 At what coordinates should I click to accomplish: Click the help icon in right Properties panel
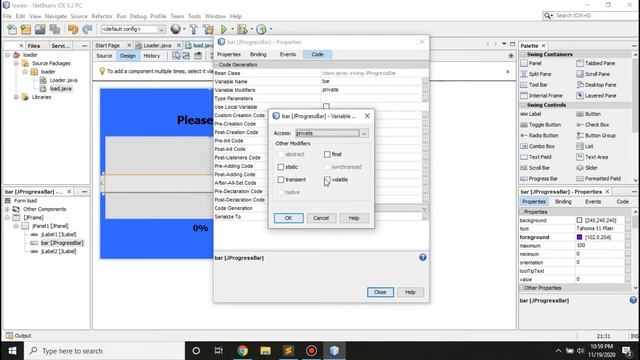coord(633,300)
